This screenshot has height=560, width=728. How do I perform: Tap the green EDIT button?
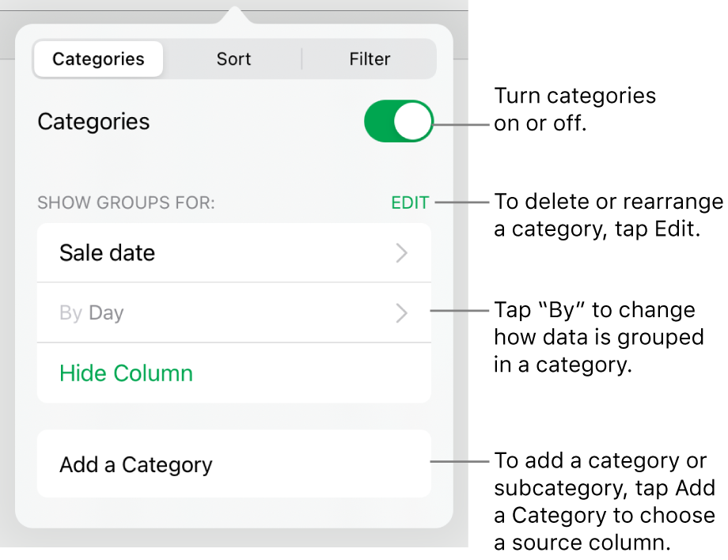pos(410,202)
